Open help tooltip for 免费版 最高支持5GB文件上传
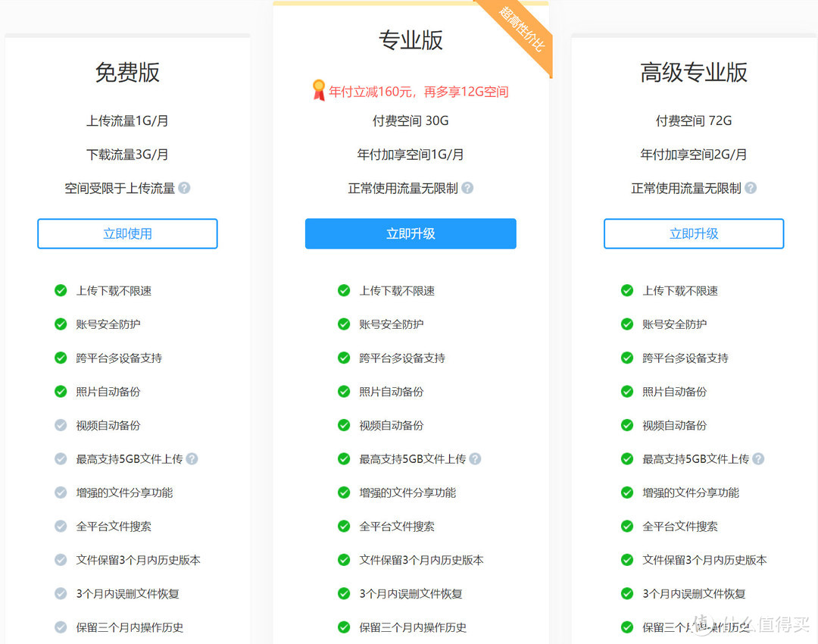The image size is (818, 644). coord(192,458)
